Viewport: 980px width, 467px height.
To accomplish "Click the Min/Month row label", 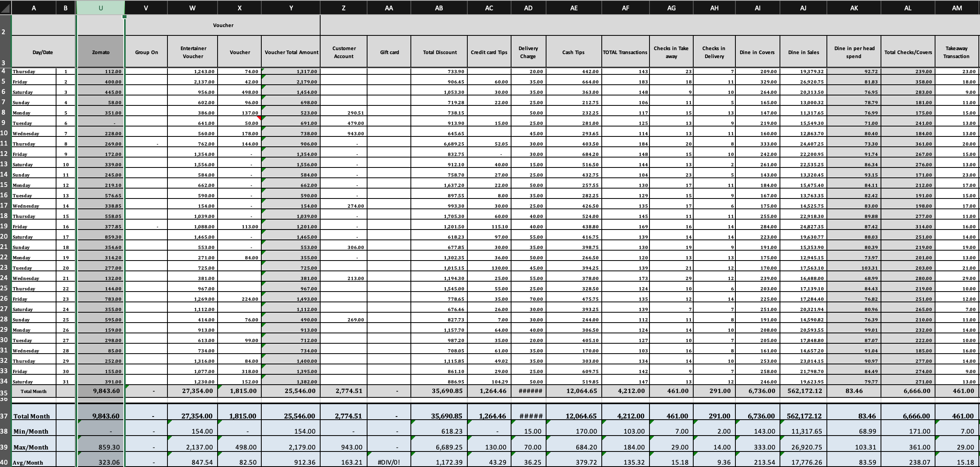I will click(31, 431).
